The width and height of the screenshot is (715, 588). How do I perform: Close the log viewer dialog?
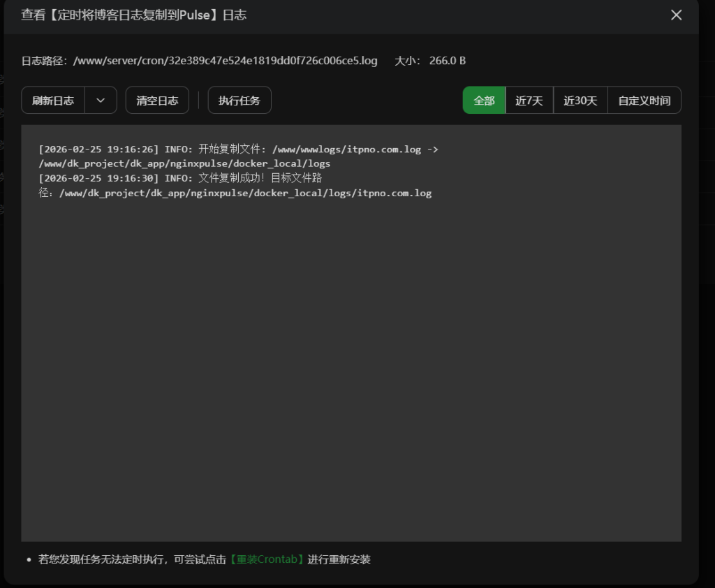pyautogui.click(x=676, y=15)
